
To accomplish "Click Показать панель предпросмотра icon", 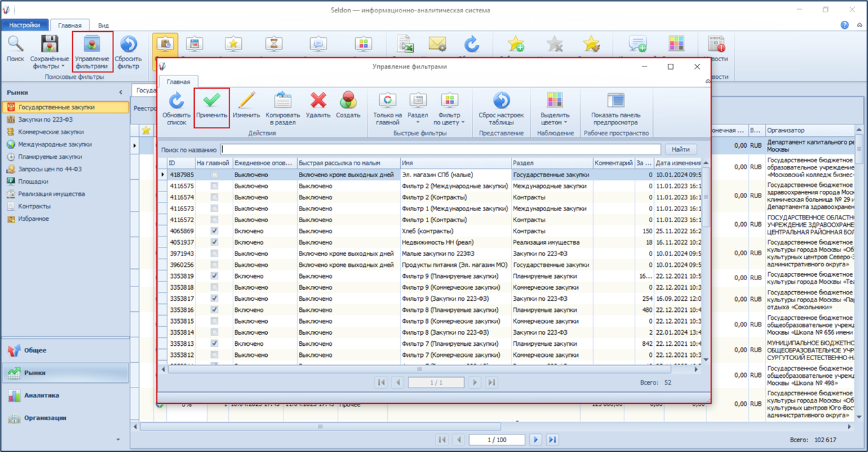I will [615, 101].
